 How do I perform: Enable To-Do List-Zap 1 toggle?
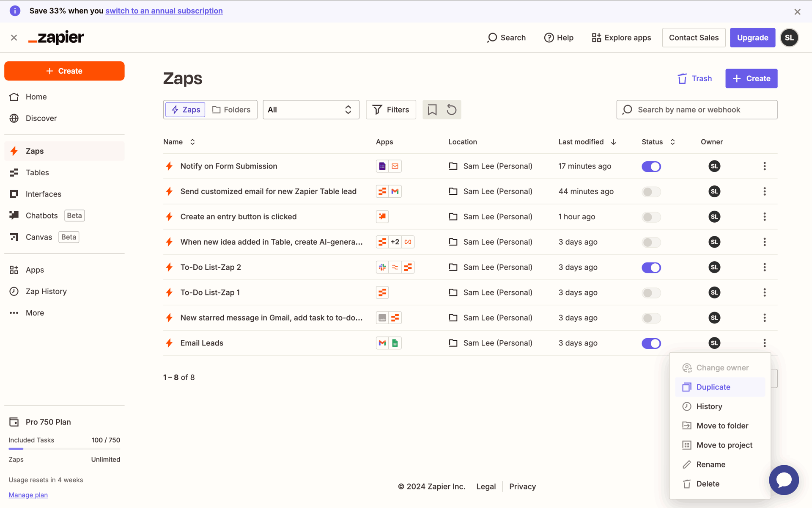point(651,293)
